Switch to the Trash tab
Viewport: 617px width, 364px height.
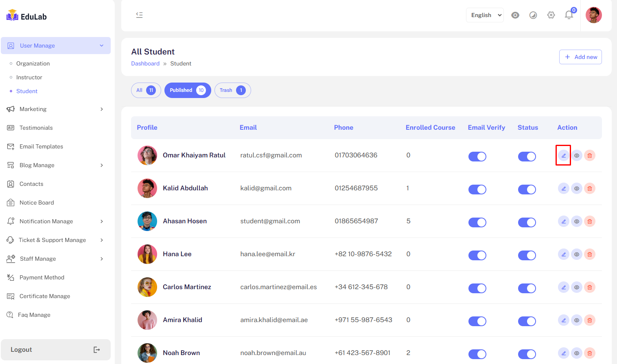(232, 90)
